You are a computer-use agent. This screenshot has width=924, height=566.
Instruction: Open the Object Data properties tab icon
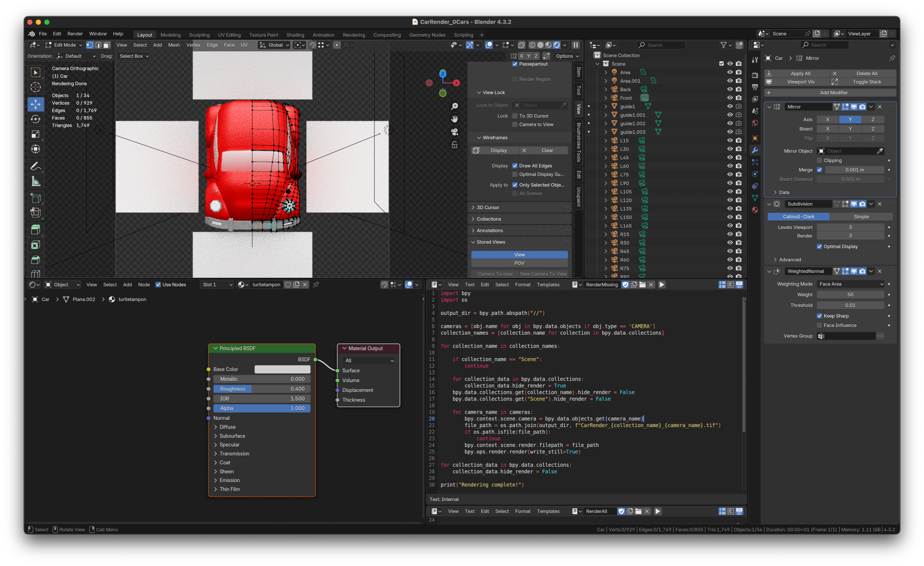click(755, 198)
